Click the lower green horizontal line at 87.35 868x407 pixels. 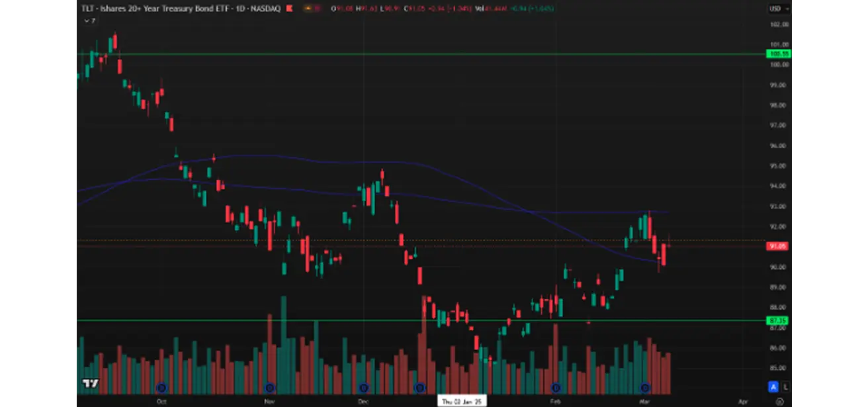click(421, 320)
